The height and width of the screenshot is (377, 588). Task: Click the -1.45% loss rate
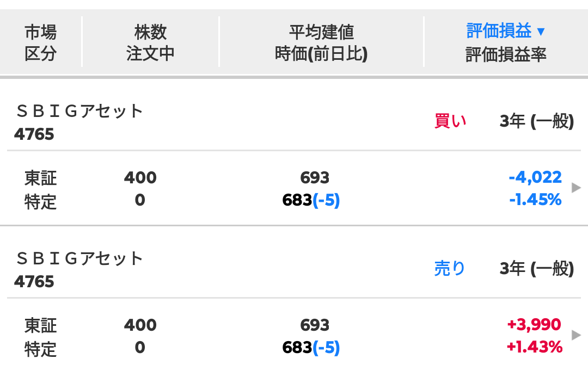pyautogui.click(x=536, y=200)
